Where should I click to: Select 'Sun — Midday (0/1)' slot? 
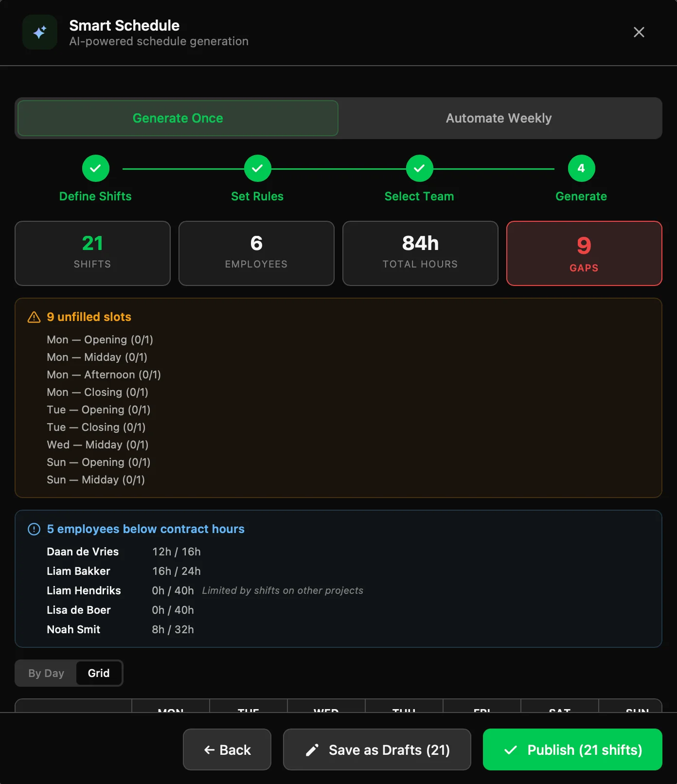click(96, 480)
